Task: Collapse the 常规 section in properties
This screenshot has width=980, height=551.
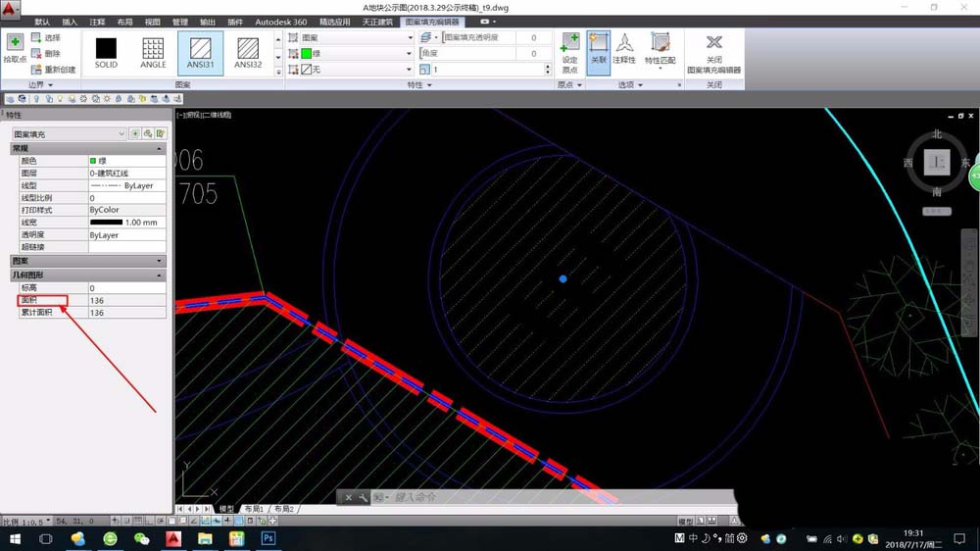Action: pos(160,148)
